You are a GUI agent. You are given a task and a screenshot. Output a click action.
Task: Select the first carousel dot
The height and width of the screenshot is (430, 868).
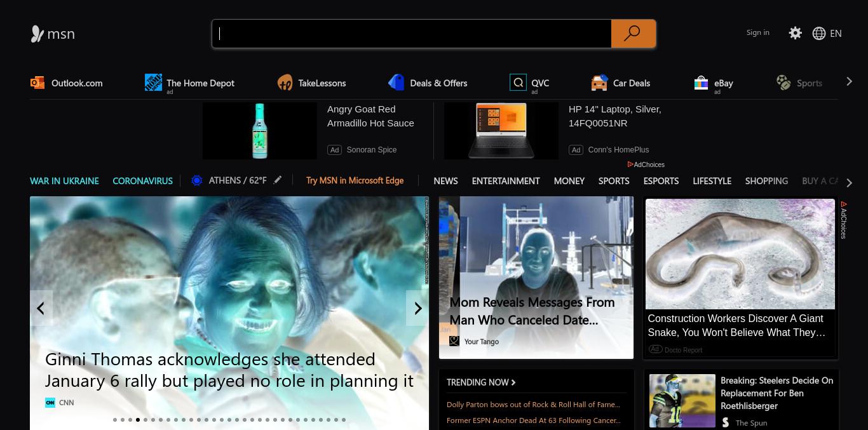point(115,420)
